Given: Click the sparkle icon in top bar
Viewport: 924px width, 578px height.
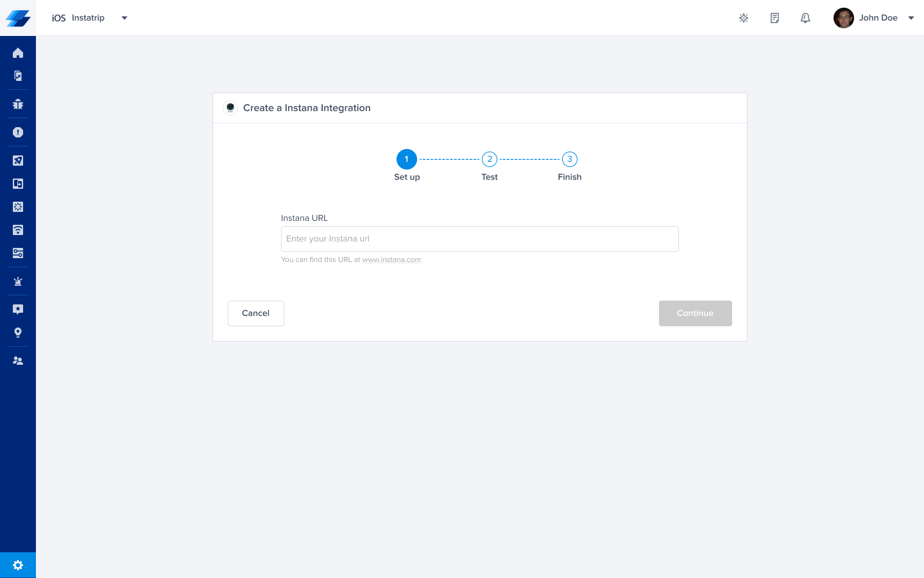Looking at the screenshot, I should pos(744,18).
